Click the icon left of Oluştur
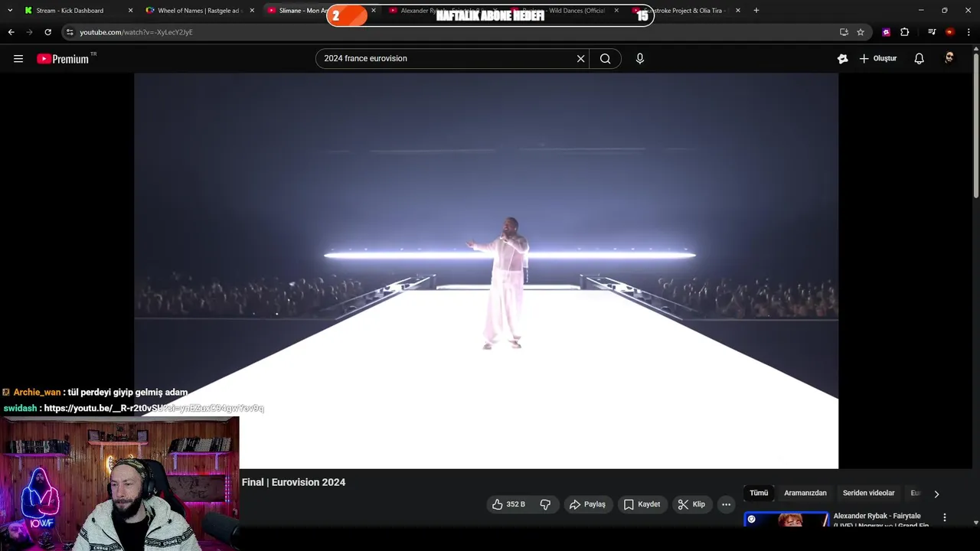This screenshot has width=980, height=551. point(842,59)
